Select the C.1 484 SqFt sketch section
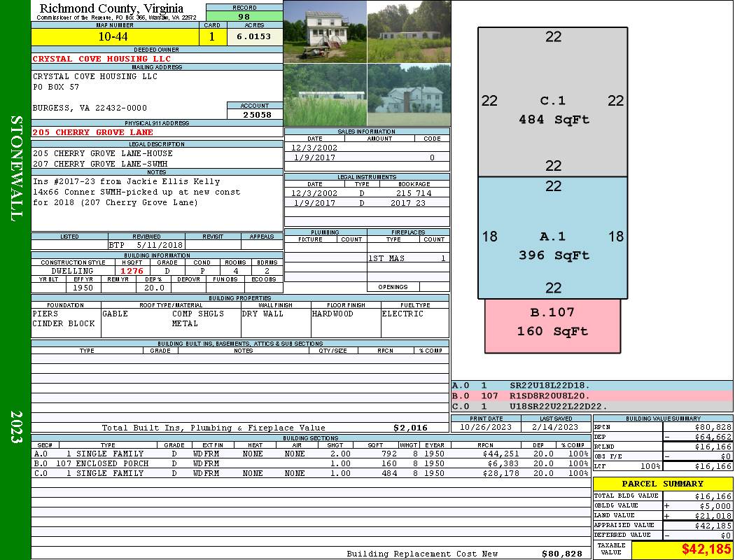Screen dimensions: 735x560 (553, 101)
